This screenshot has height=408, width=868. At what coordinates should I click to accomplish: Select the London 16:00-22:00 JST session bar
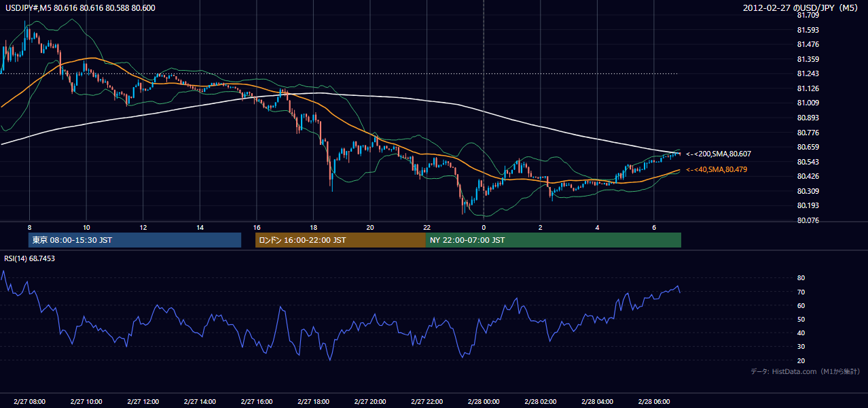coord(340,240)
